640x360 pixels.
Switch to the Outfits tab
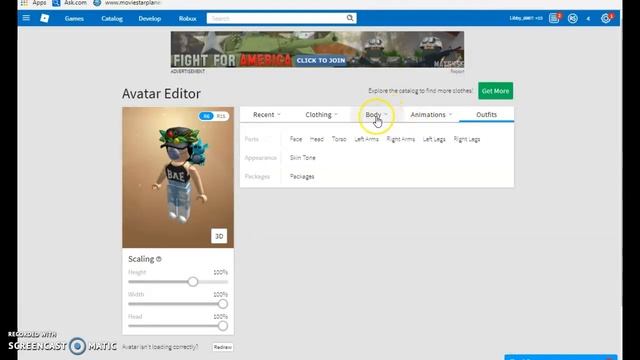[x=487, y=115]
